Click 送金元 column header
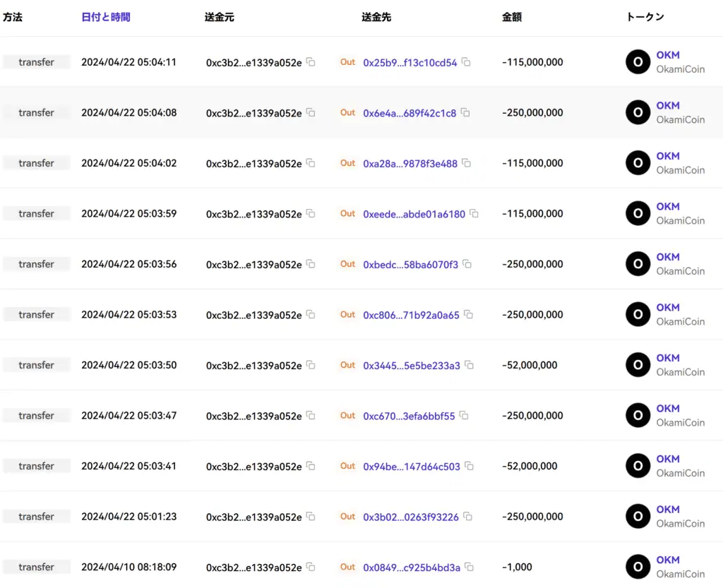The height and width of the screenshot is (588, 723). click(219, 17)
